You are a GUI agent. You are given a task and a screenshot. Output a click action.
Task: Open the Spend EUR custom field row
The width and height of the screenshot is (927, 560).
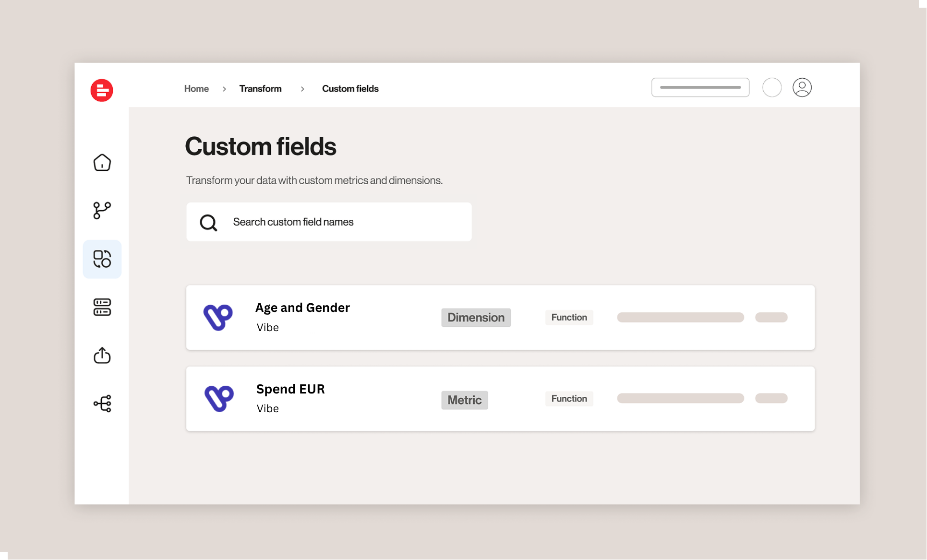[500, 399]
